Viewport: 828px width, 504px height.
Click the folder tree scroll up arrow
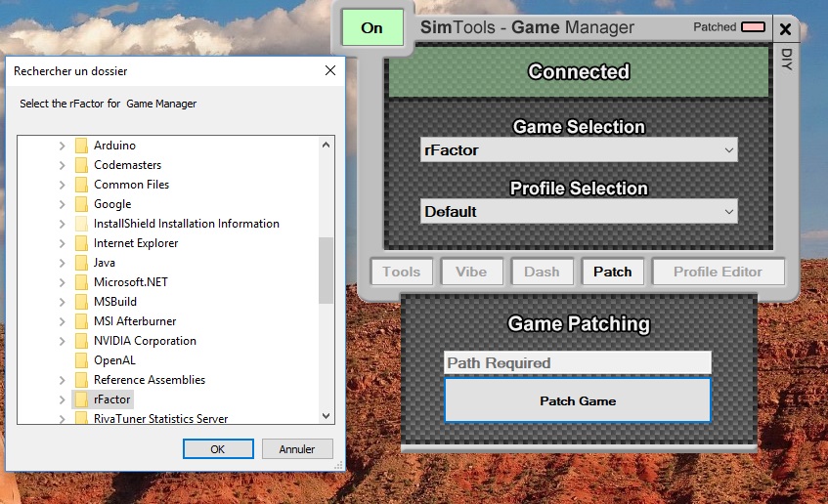pyautogui.click(x=326, y=145)
